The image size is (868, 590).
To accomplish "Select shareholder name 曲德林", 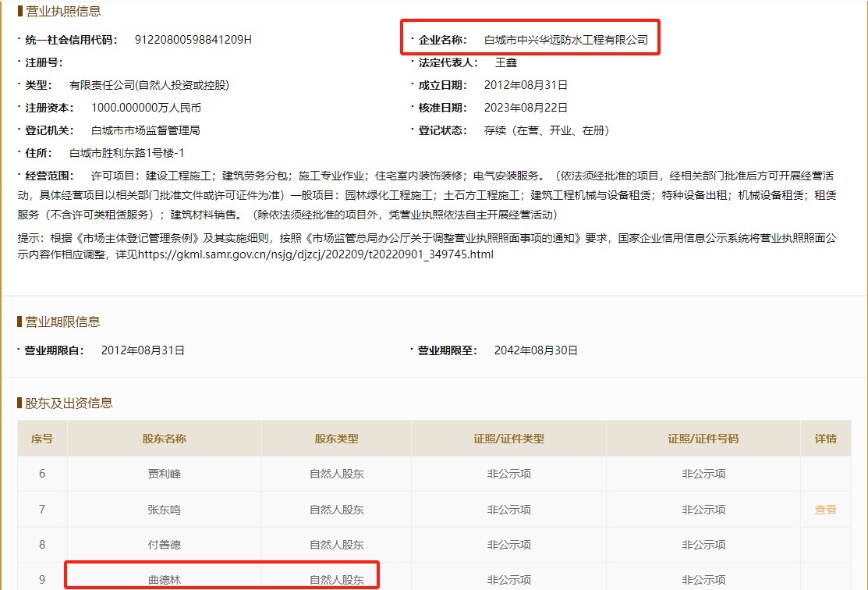I will (165, 580).
